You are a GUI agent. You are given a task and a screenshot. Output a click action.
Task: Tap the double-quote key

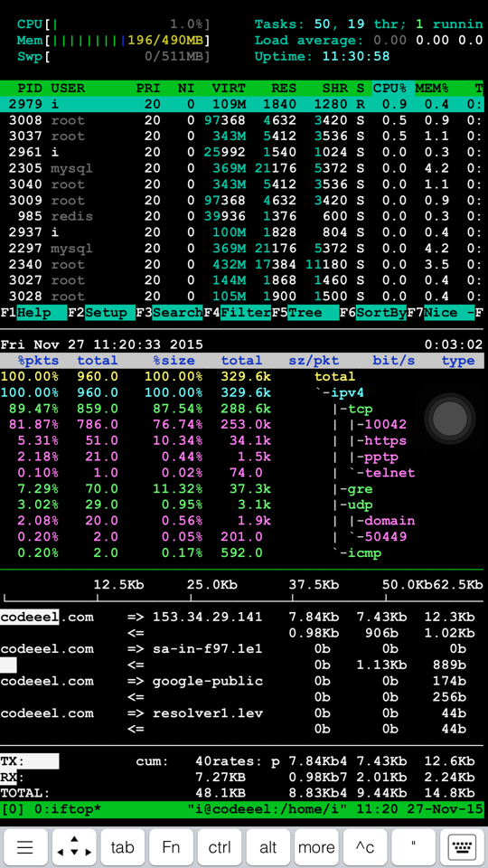[413, 847]
